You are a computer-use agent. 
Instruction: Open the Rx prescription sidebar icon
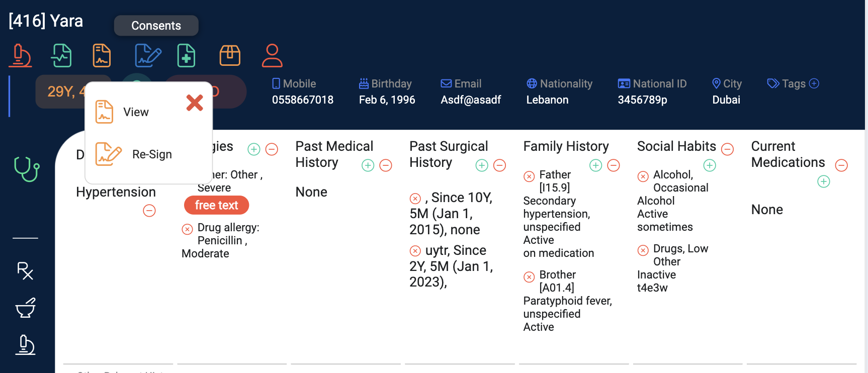click(25, 271)
